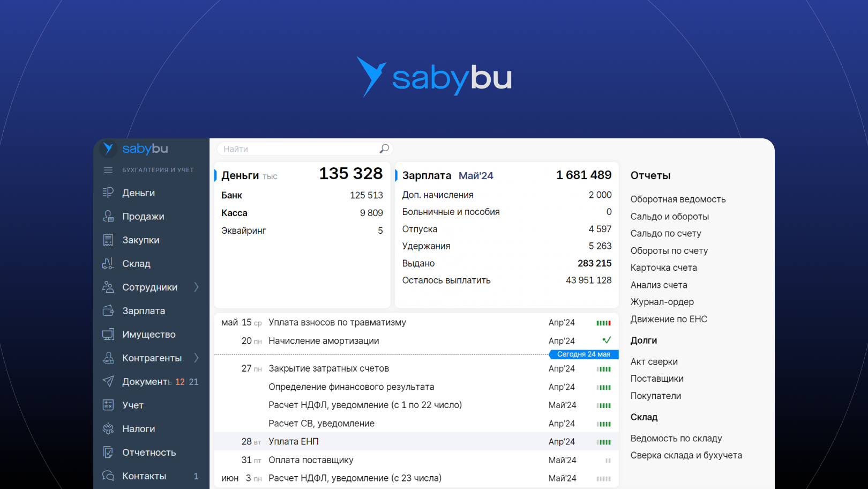868x489 pixels.
Task: Click the Налоги icon in sidebar
Action: pyautogui.click(x=108, y=428)
